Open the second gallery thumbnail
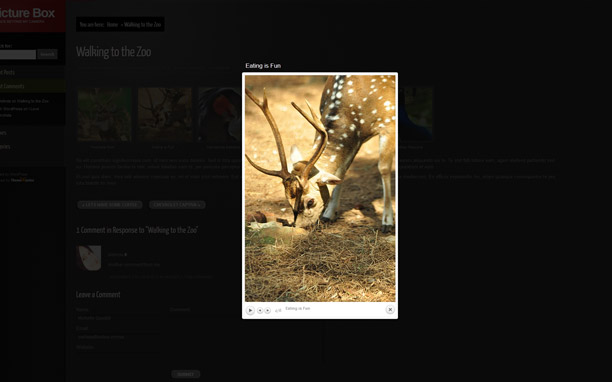The width and height of the screenshot is (612, 382). [x=165, y=114]
